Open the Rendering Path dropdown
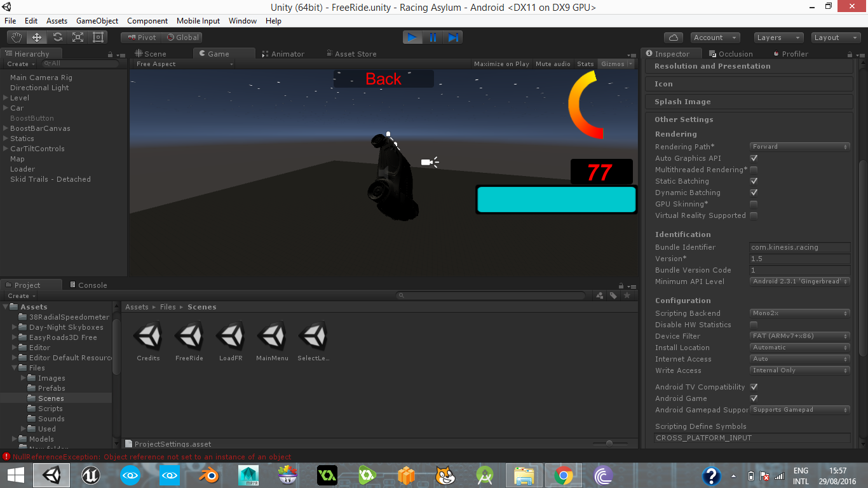The height and width of the screenshot is (488, 868). click(x=800, y=147)
